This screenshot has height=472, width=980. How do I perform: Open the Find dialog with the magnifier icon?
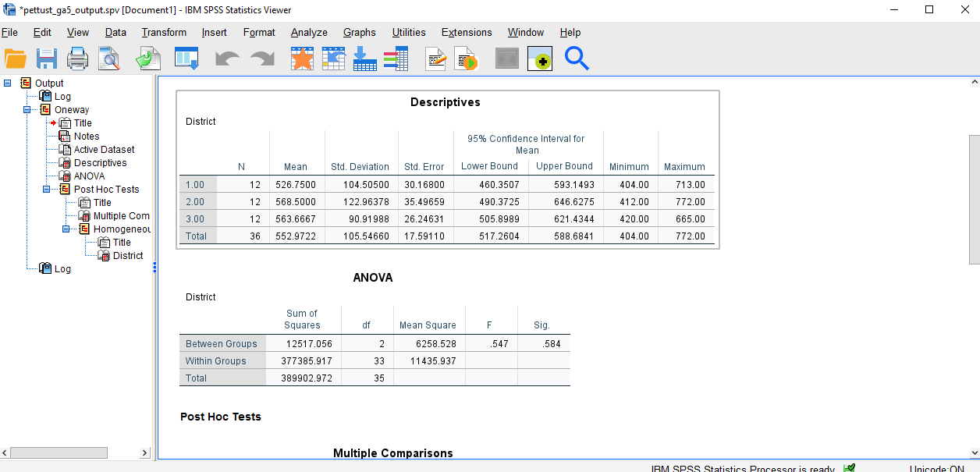point(577,58)
